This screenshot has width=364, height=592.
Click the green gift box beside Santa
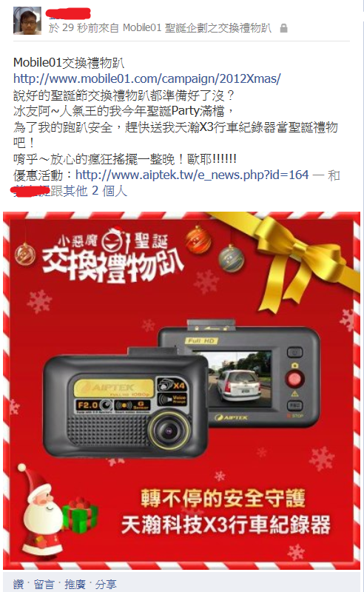pyautogui.click(x=78, y=515)
